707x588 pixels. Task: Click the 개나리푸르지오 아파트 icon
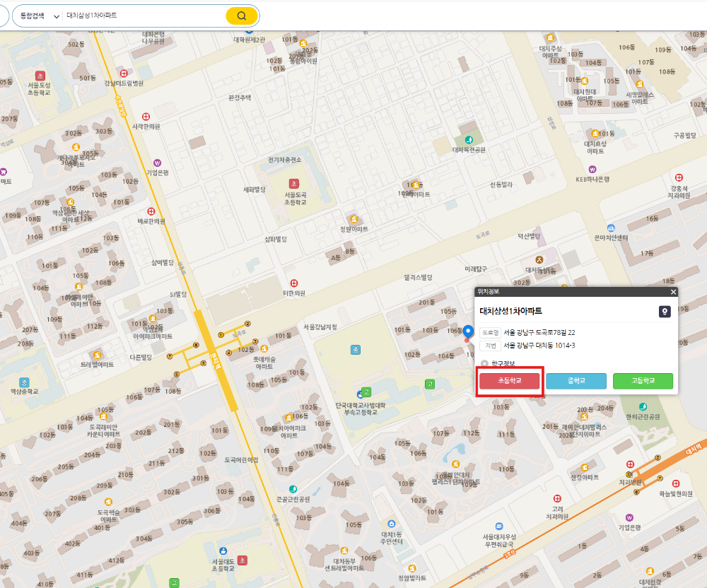click(x=76, y=147)
